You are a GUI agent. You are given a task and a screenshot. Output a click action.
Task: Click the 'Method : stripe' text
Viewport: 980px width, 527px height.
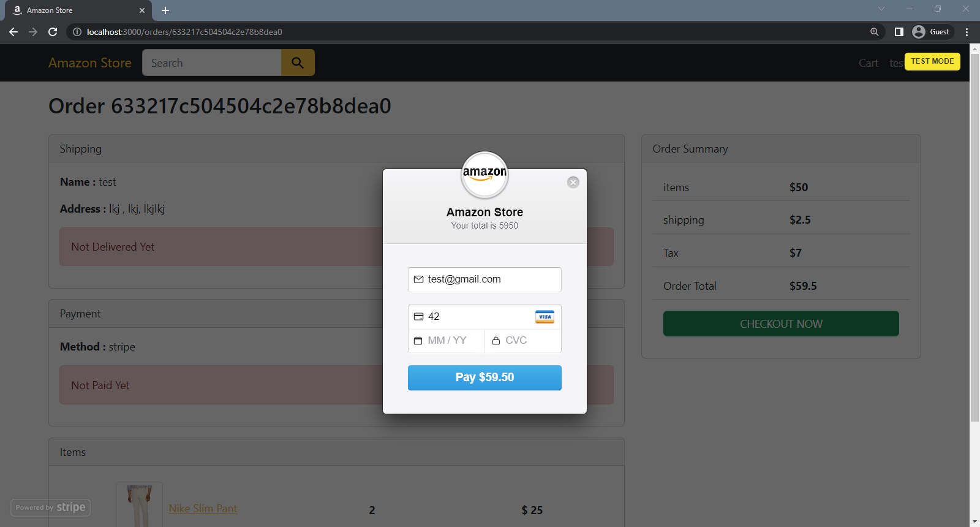97,347
